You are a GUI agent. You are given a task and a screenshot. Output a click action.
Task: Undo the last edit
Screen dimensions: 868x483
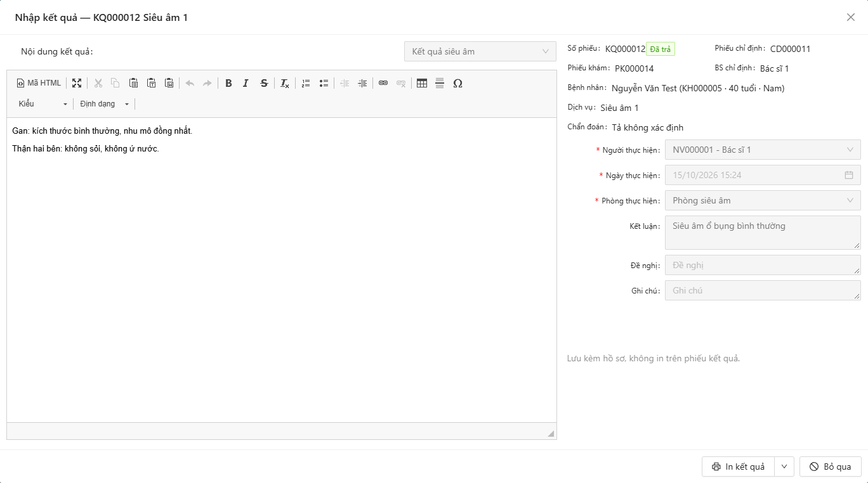coord(190,83)
